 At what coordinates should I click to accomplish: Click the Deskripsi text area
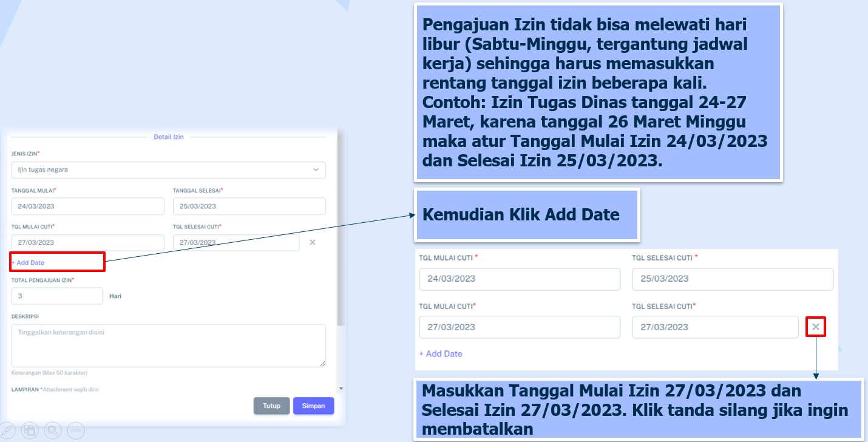tap(168, 345)
